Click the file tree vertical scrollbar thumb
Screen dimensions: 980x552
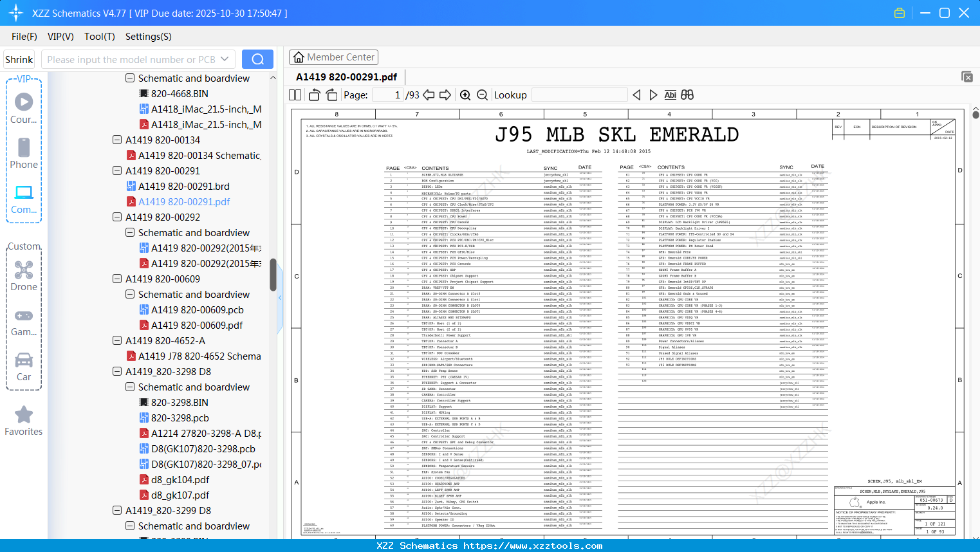[273, 275]
